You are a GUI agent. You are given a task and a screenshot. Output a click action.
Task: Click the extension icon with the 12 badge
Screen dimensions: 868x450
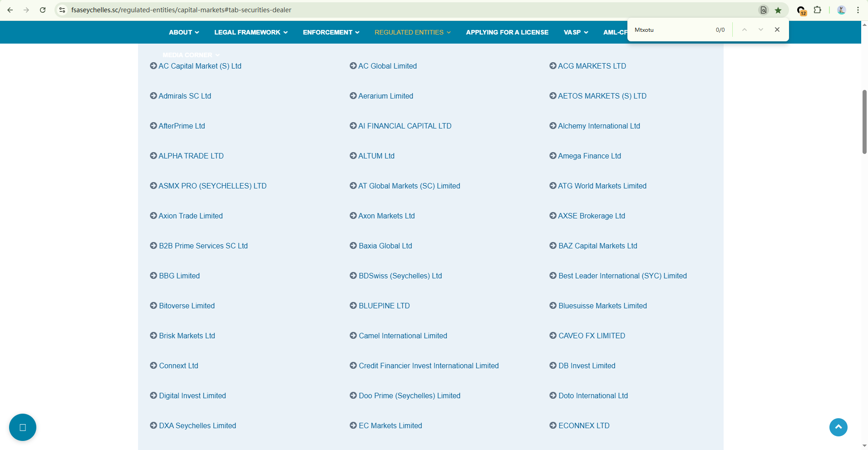point(801,10)
